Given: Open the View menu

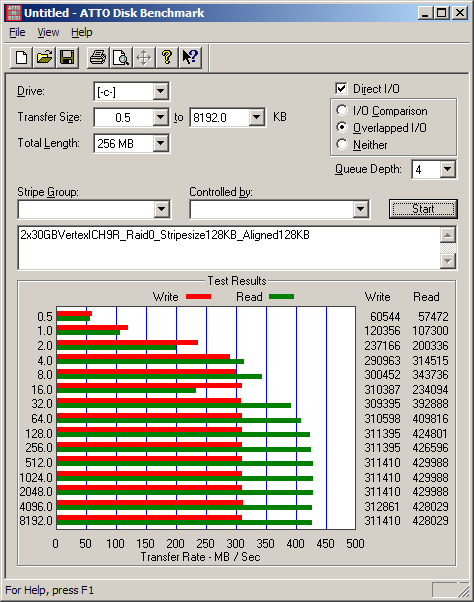Looking at the screenshot, I should tap(48, 33).
